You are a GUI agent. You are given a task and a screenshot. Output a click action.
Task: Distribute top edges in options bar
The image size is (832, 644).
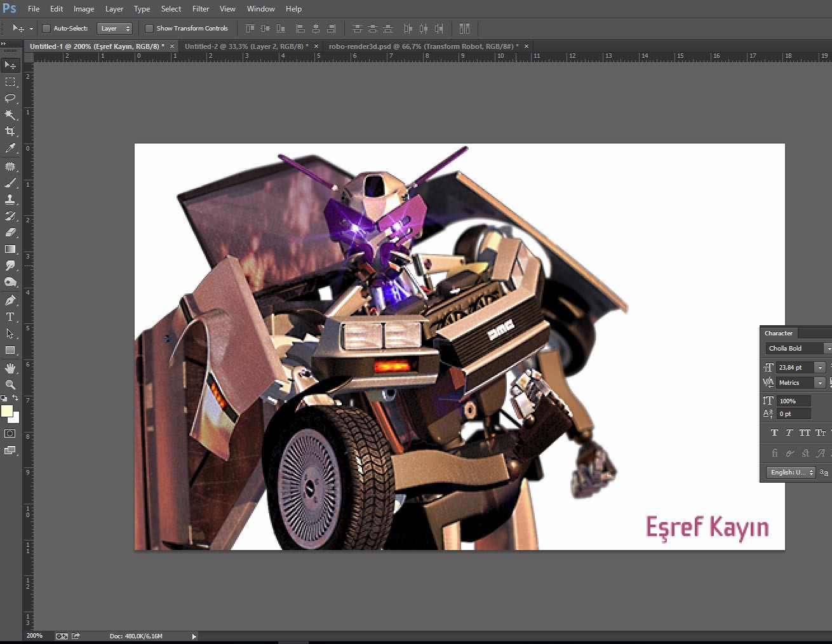[357, 29]
